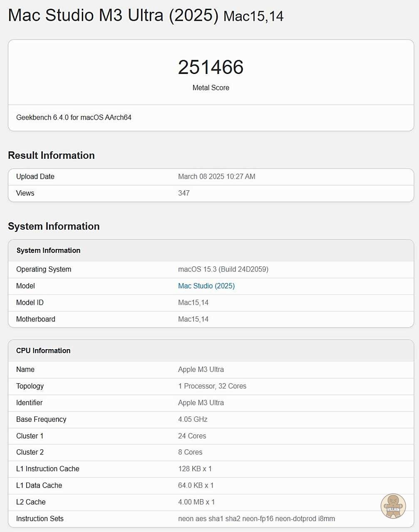The width and height of the screenshot is (419, 532).
Task: Click the L2 Cache 4.00 MB value
Action: click(x=196, y=502)
